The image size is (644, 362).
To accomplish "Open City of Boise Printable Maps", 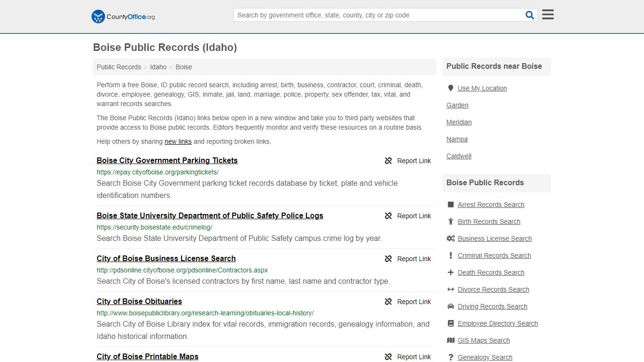I will click(x=148, y=356).
